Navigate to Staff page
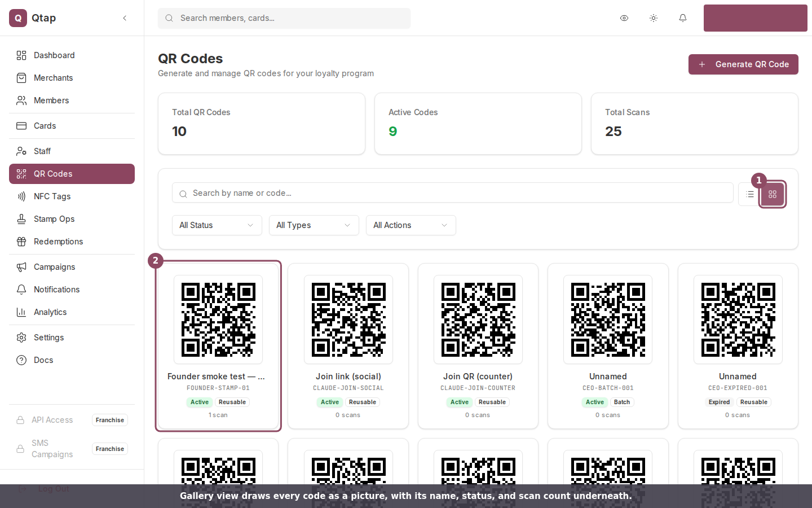This screenshot has height=508, width=812. coord(72,151)
